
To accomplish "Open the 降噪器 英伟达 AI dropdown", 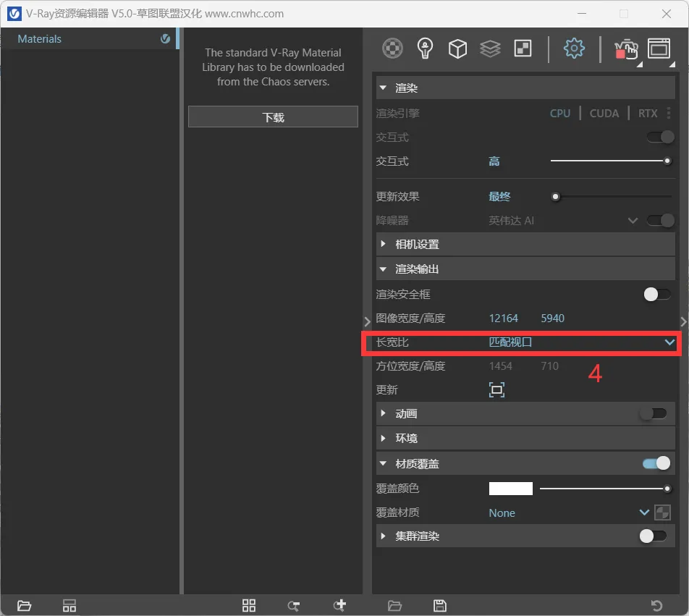I will [x=563, y=221].
